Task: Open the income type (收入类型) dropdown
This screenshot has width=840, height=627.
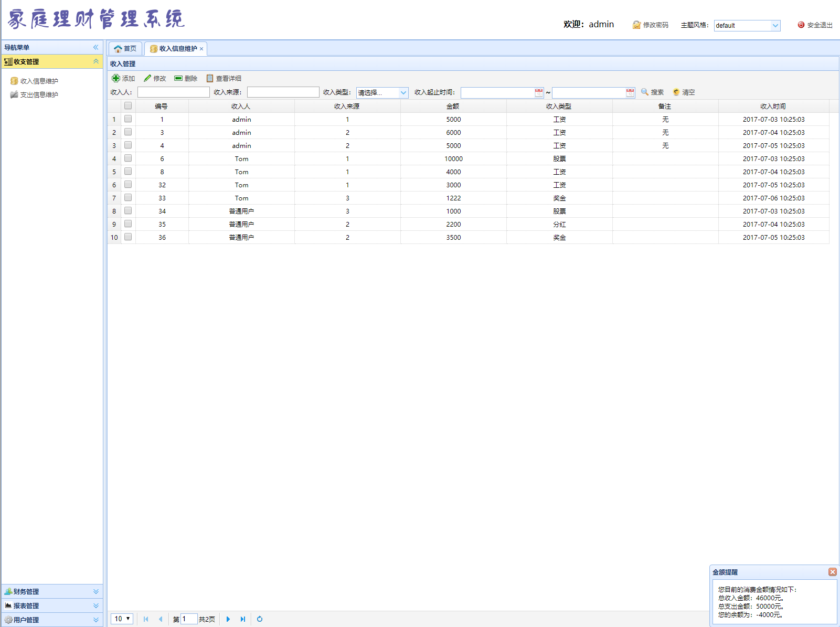Action: [403, 92]
